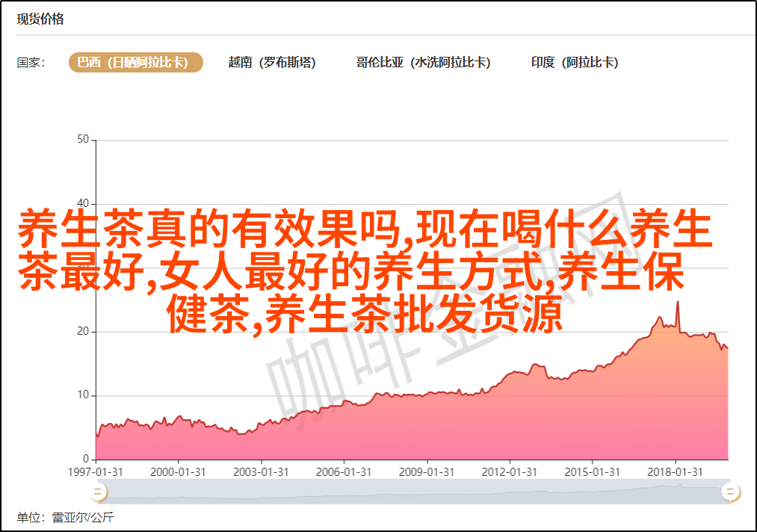
Task: Select the 巴西 (日晒阿拉比卡) country option
Action: pos(136,63)
